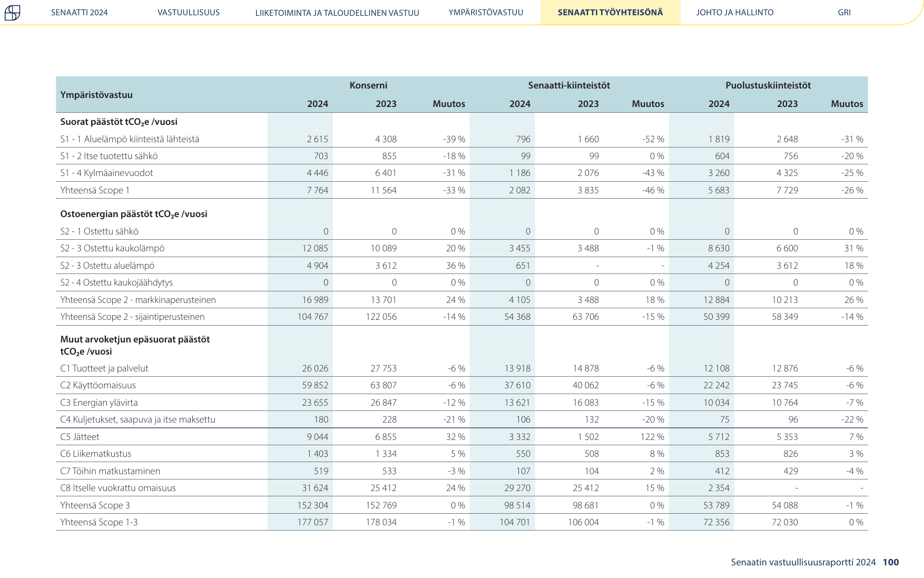Click the Puolustuskiinteistöt column group header
The width and height of the screenshot is (924, 578).
(x=768, y=85)
